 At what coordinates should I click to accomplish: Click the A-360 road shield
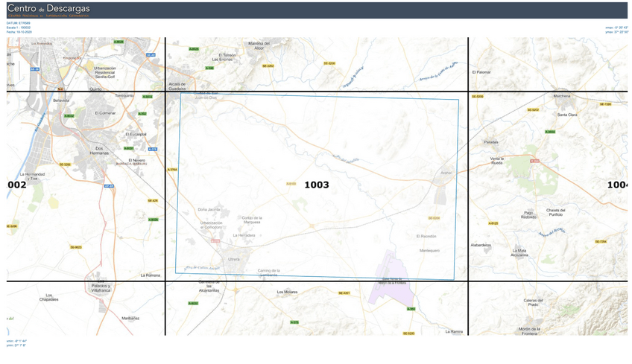click(x=411, y=309)
